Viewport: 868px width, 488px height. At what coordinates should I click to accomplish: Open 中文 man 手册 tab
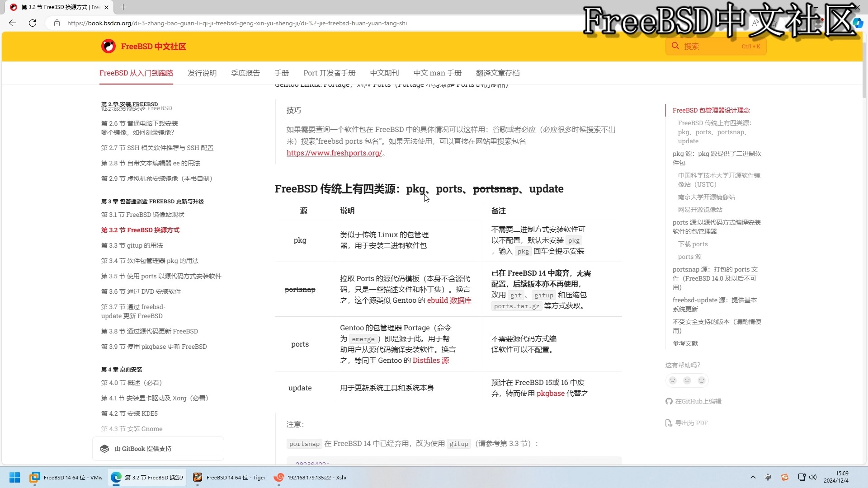click(x=438, y=73)
